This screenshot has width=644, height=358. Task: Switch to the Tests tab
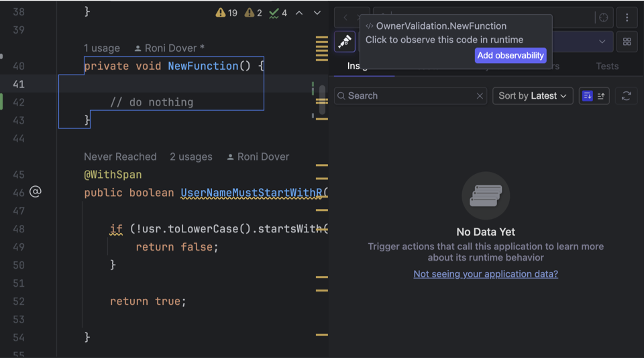tap(607, 66)
